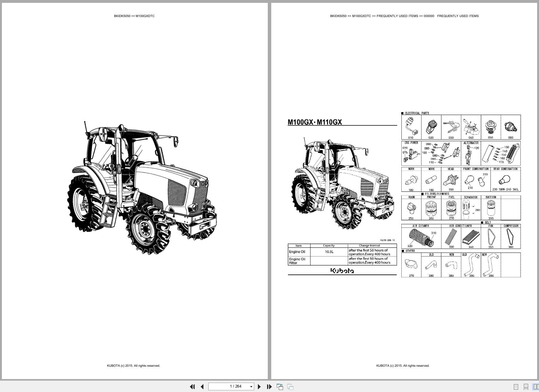Click the Change Interval column header

(369, 245)
